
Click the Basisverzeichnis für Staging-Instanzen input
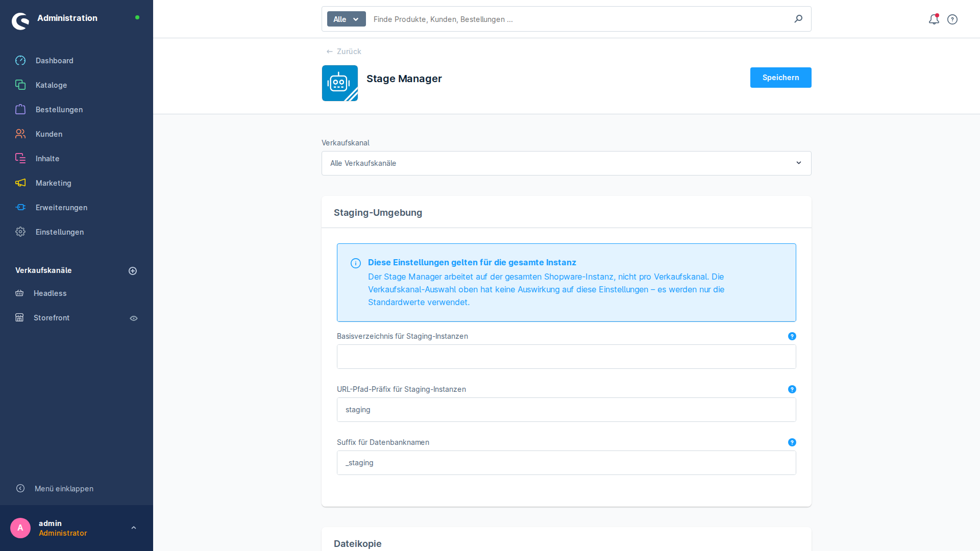point(566,357)
